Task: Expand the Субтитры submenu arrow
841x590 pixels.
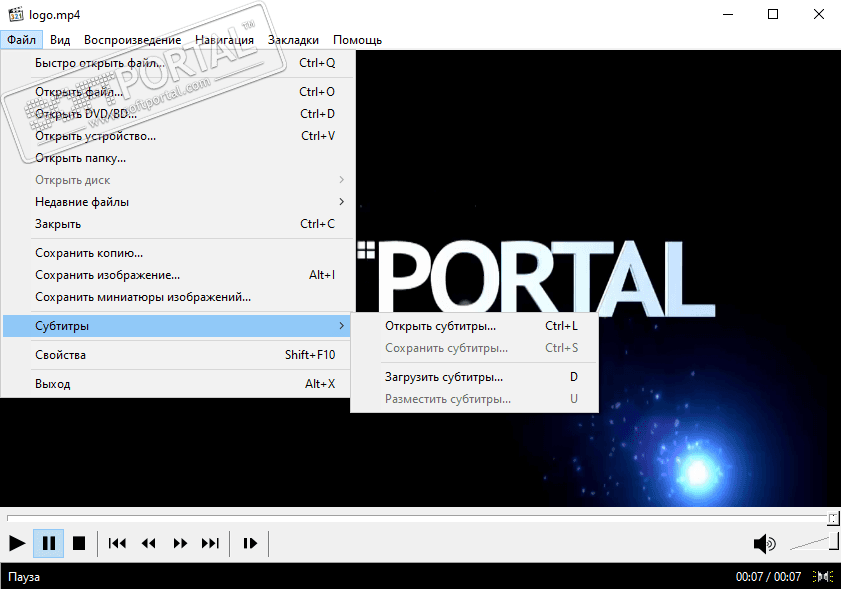Action: [342, 326]
